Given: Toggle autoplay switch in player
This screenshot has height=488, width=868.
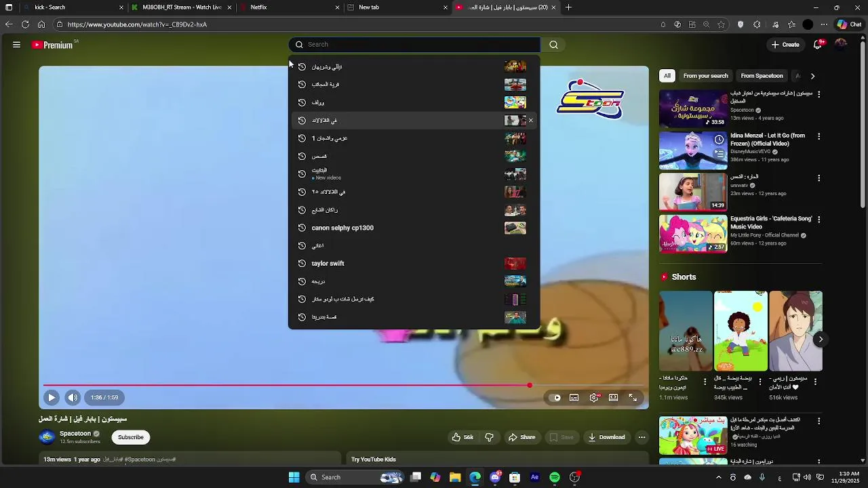Looking at the screenshot, I should (x=555, y=398).
